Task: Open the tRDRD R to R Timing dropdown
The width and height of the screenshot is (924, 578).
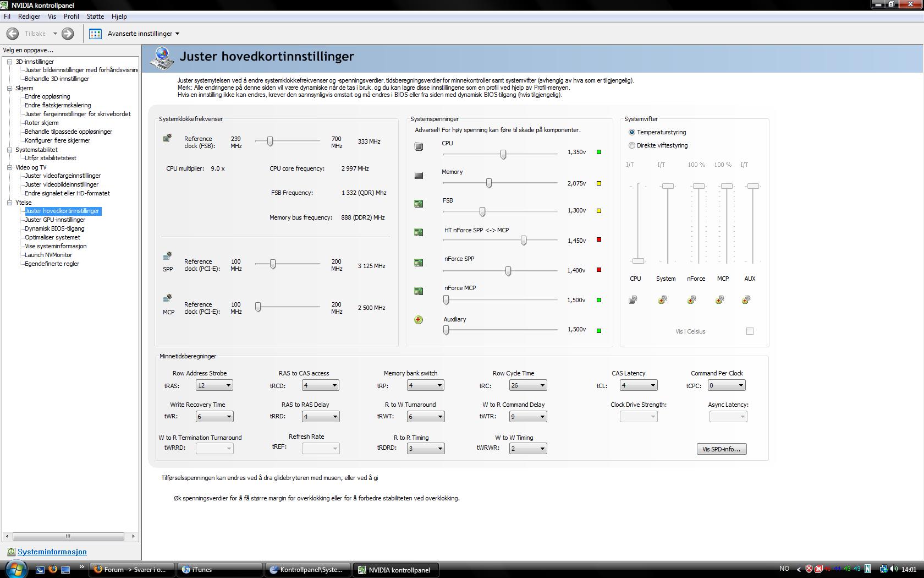Action: click(426, 448)
